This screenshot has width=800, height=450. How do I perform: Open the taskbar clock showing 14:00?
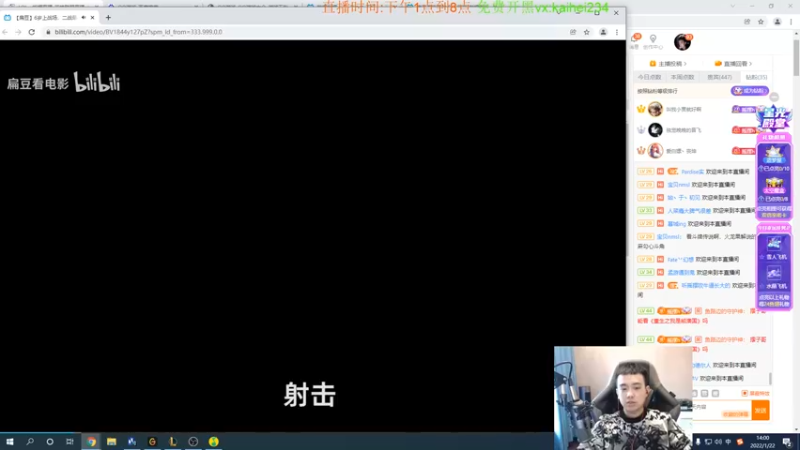(763, 442)
